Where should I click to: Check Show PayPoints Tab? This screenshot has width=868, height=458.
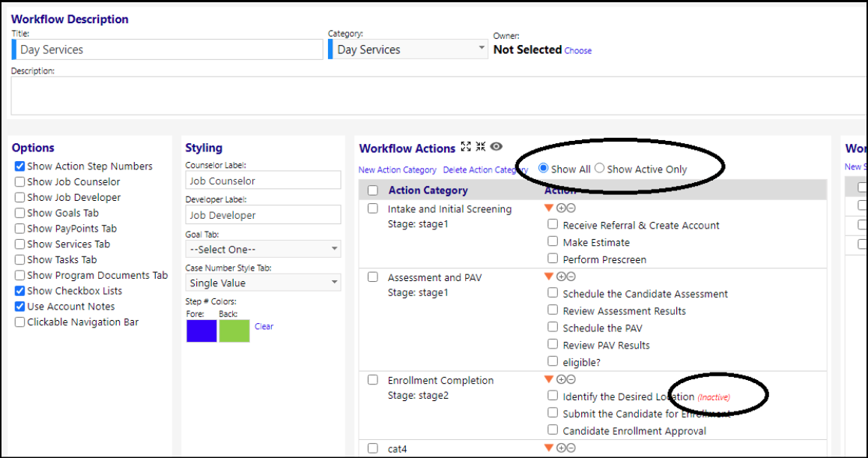tap(20, 228)
